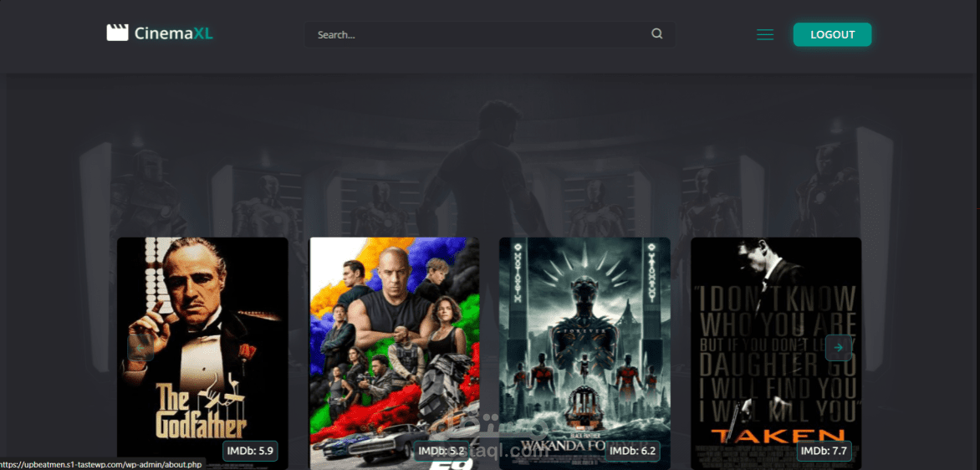Focus the Search input field
This screenshot has height=470, width=980.
(490, 34)
